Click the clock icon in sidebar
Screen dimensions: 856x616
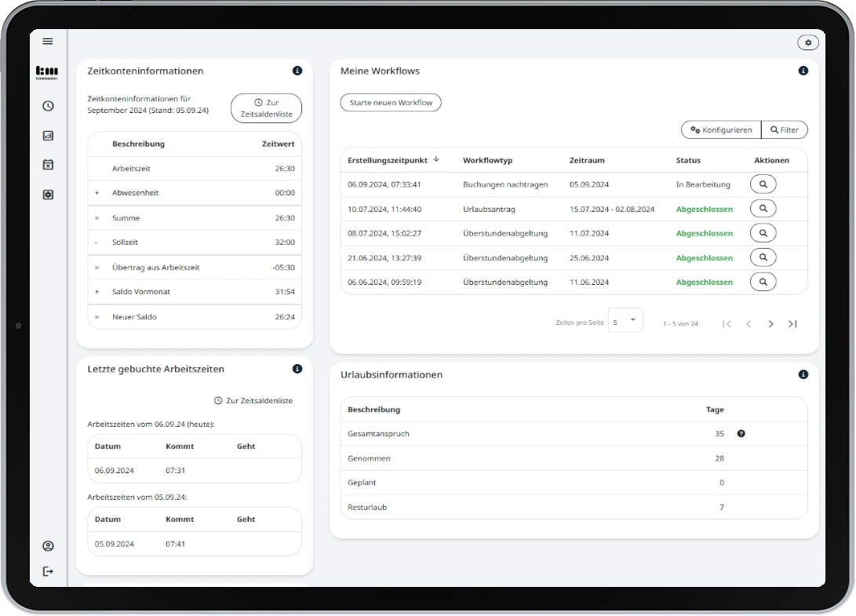coord(48,106)
